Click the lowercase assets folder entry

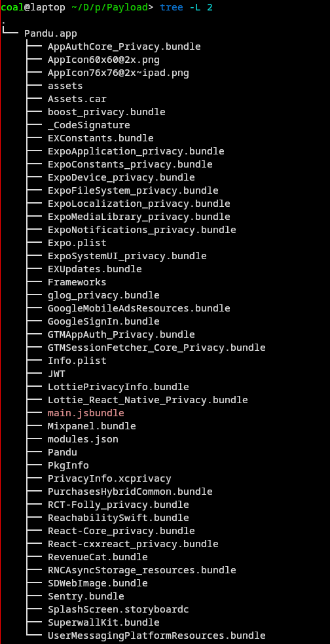65,86
